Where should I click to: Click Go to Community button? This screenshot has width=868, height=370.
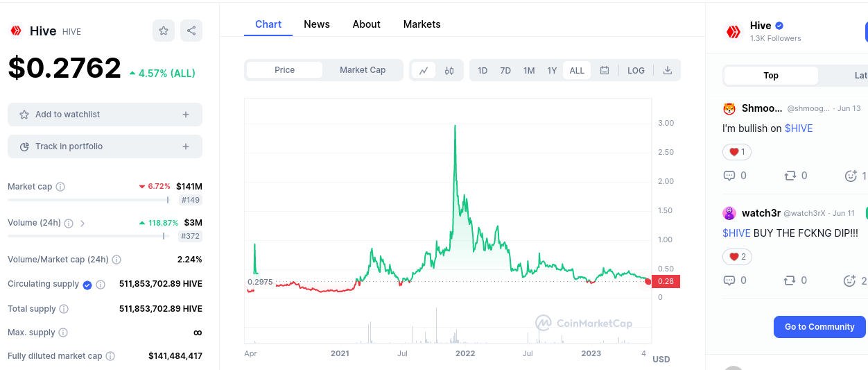[819, 327]
